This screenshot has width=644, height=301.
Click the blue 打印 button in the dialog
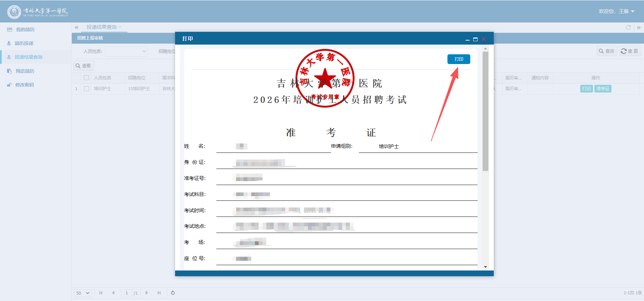coord(459,59)
